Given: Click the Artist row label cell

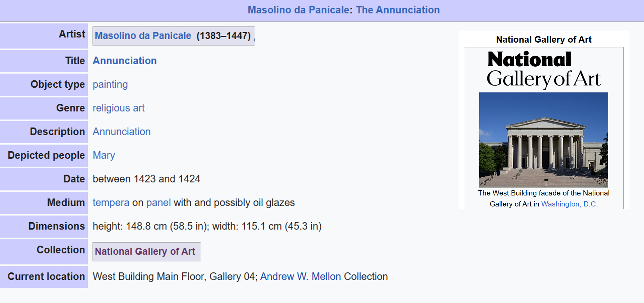Looking at the screenshot, I should point(44,36).
